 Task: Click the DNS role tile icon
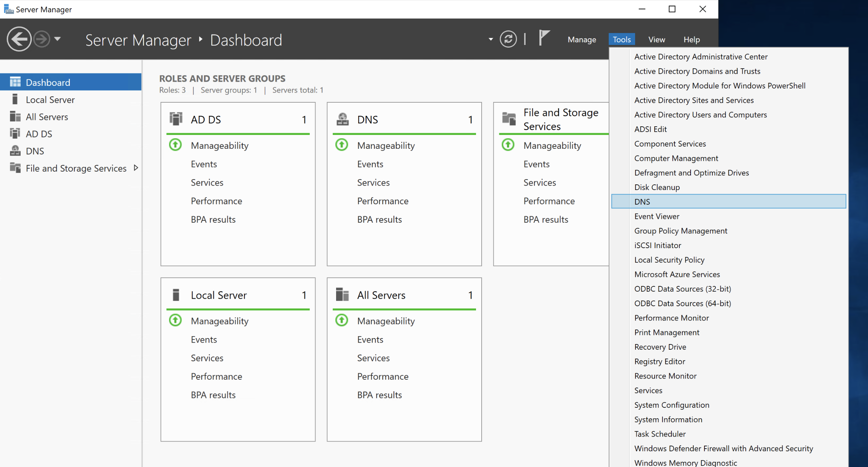[342, 119]
